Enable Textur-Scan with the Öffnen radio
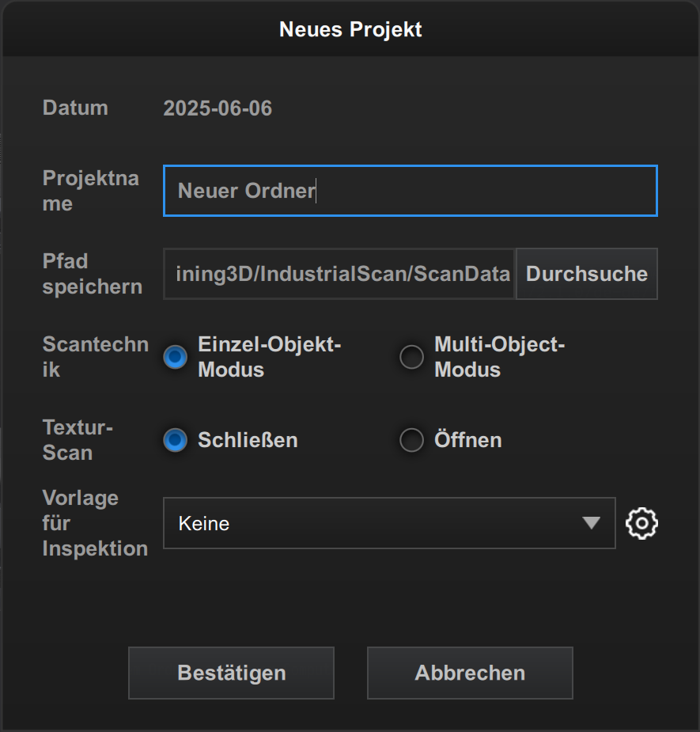The height and width of the screenshot is (732, 700). (x=411, y=440)
